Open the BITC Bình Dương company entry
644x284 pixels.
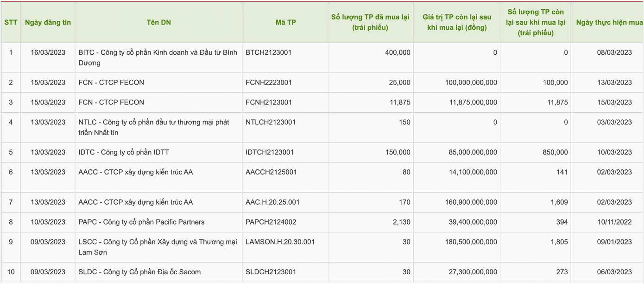click(158, 58)
